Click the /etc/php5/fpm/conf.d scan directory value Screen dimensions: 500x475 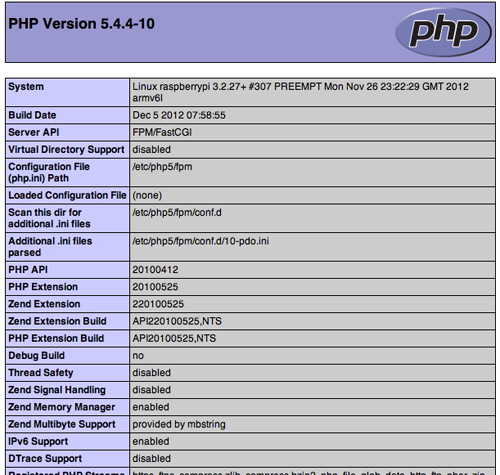177,212
